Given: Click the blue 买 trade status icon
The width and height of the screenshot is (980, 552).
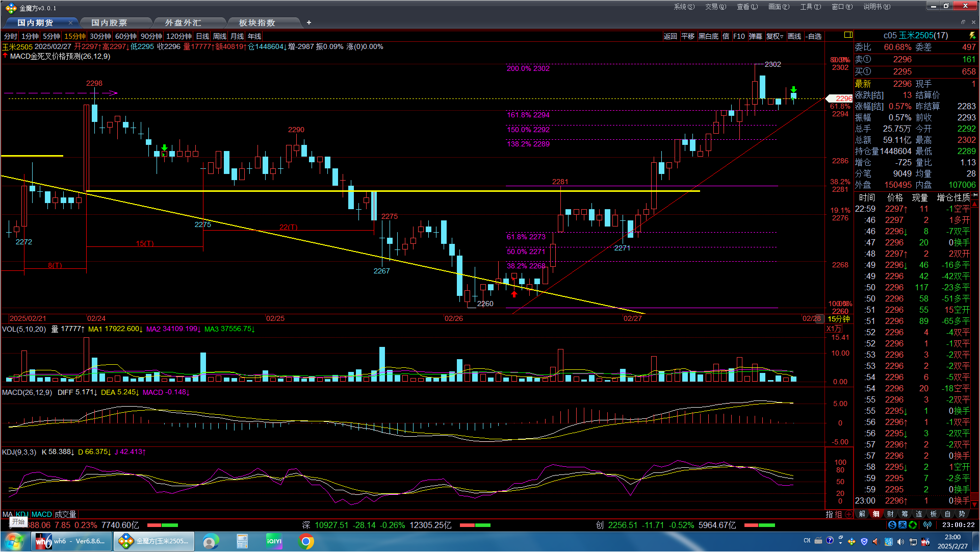Looking at the screenshot, I should click(902, 525).
